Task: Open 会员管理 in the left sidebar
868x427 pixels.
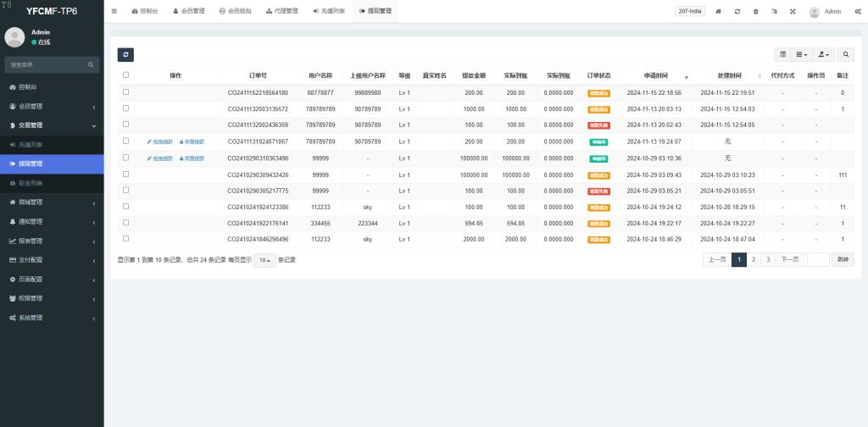Action: (51, 106)
